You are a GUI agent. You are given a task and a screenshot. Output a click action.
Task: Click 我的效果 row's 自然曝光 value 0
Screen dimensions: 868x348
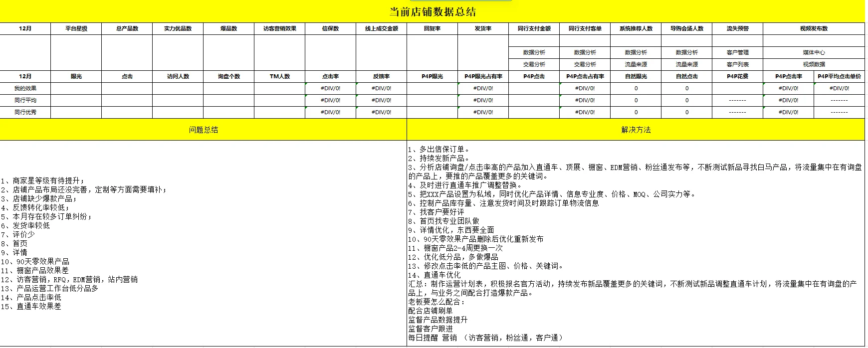tap(636, 88)
